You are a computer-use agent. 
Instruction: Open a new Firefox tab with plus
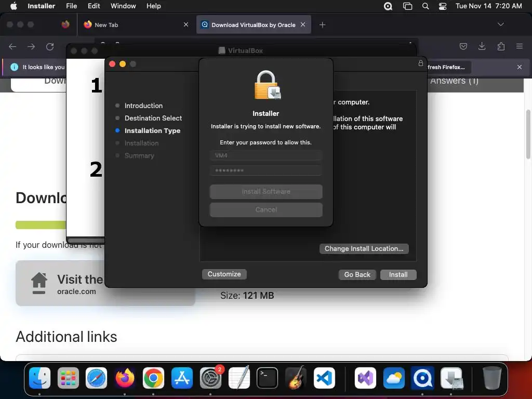[322, 25]
